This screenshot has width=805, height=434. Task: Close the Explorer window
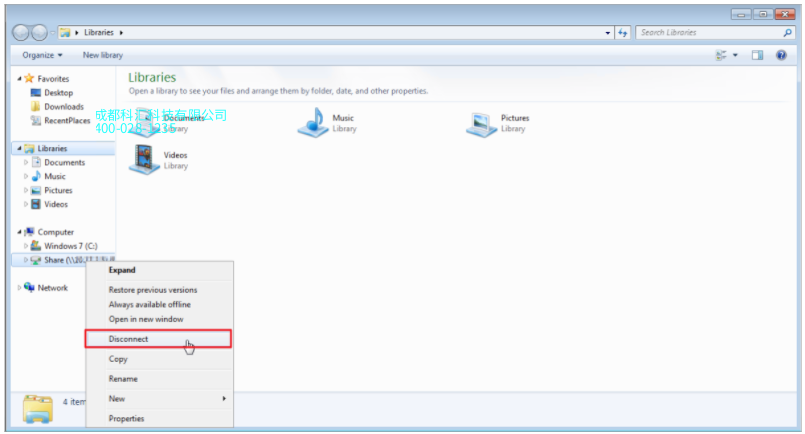pos(785,14)
